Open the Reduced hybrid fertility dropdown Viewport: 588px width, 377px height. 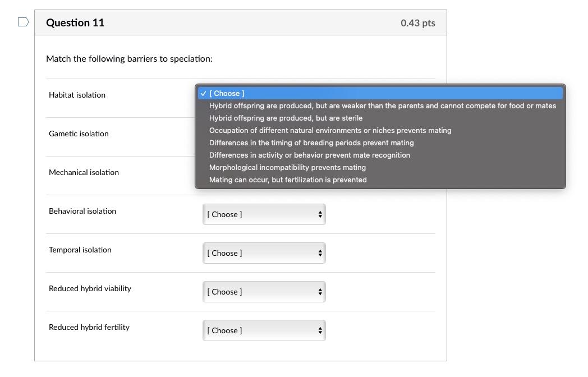pyautogui.click(x=264, y=330)
